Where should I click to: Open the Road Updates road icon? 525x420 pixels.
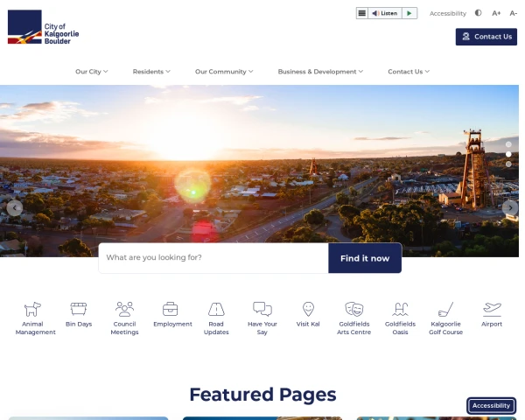[216, 309]
